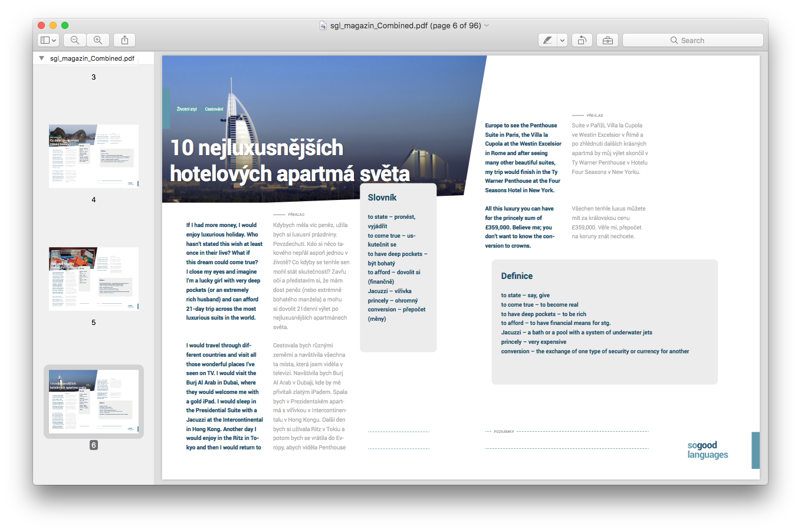Select page 6 thumbnail
Screen dimensions: 801x532
[94, 401]
